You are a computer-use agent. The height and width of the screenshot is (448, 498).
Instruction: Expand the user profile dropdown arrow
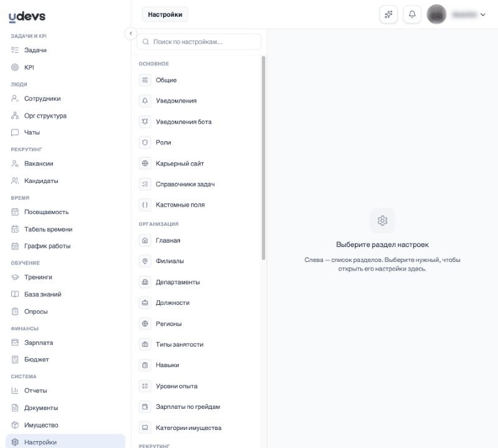point(483,14)
